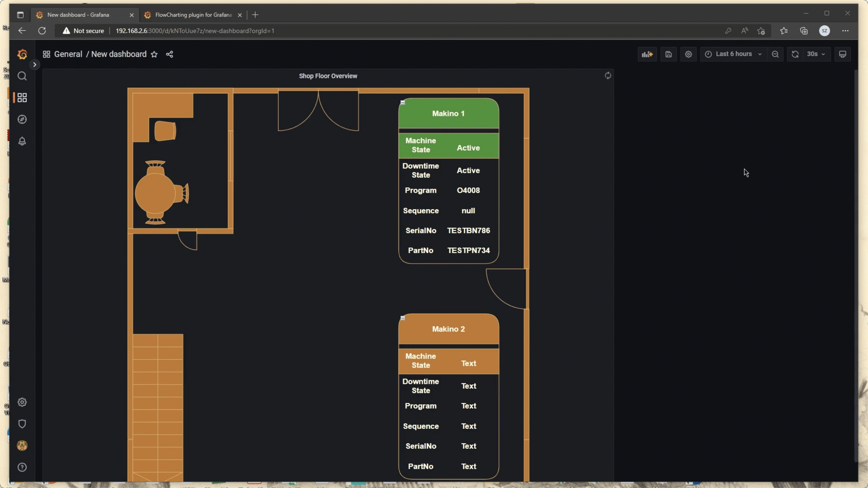Open the Dashboards grid icon in sidebar
Screen dimensions: 868x488
(22, 98)
